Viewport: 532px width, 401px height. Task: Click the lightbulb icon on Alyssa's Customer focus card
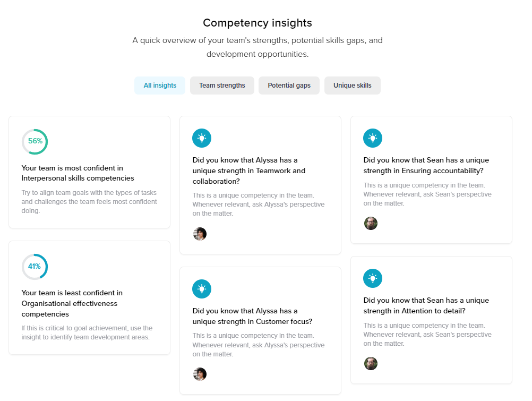(x=201, y=289)
